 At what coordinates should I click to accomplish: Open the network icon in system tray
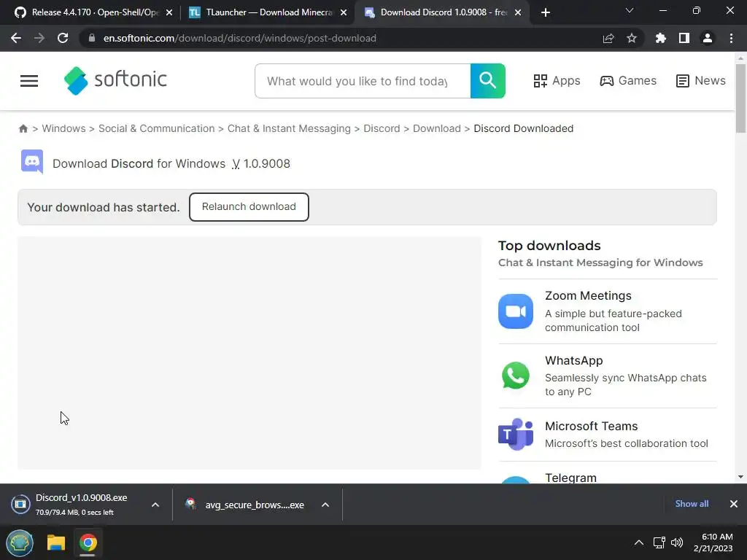tap(659, 542)
